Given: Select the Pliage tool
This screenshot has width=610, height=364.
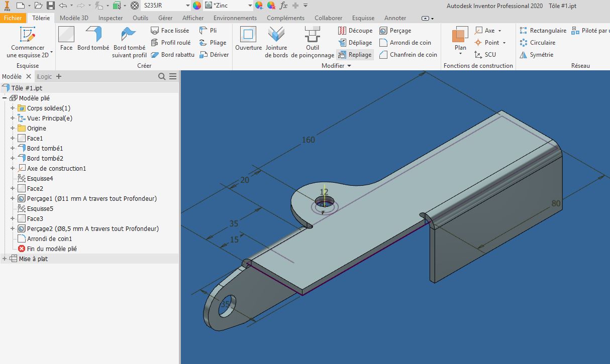Looking at the screenshot, I should coord(214,42).
